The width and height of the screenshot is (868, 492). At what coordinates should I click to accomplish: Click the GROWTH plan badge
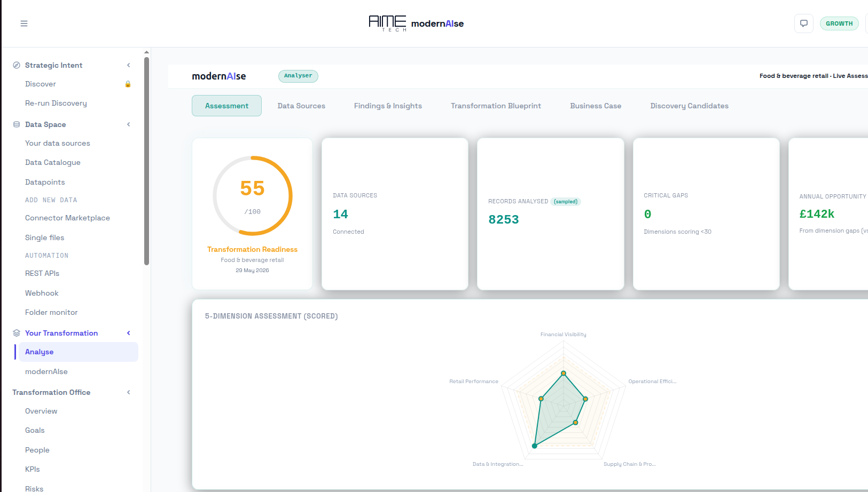tap(839, 23)
